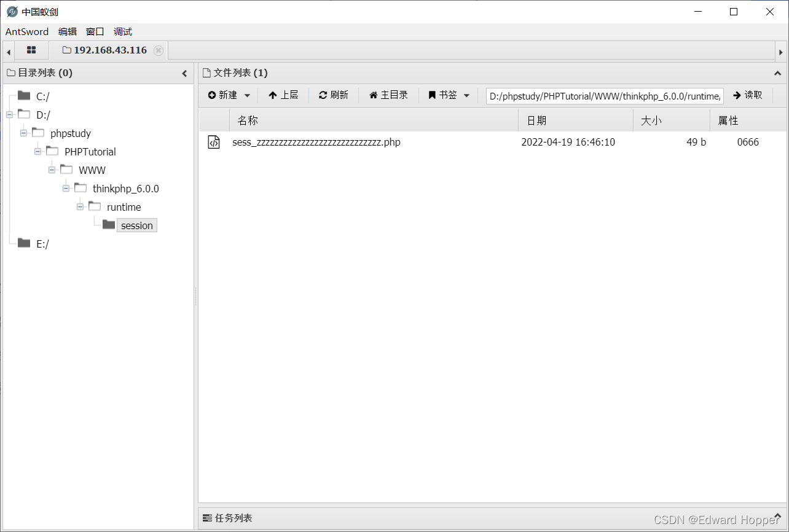Screen dimensions: 789x532
Task: Click the grid icon beside the tabs
Action: (31, 50)
